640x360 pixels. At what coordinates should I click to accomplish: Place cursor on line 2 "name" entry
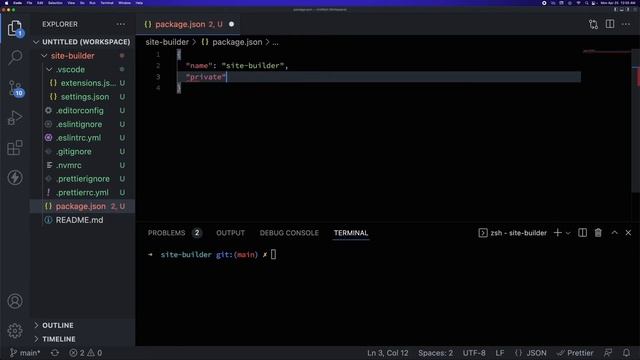(x=237, y=66)
